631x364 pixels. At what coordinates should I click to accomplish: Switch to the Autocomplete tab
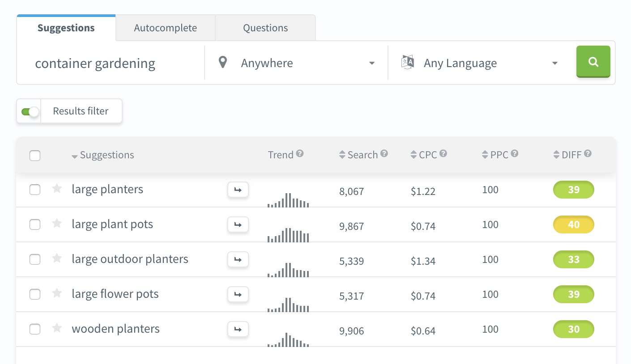pyautogui.click(x=165, y=28)
